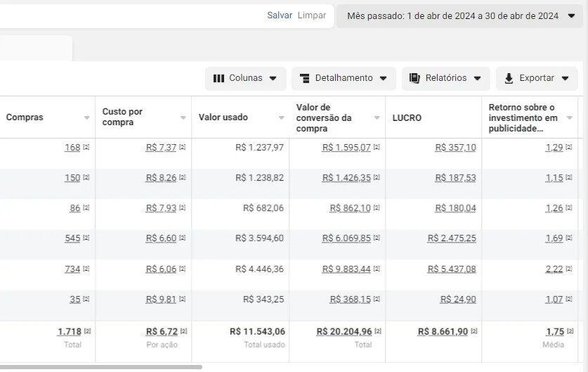This screenshot has height=372, width=588.
Task: Open the Detalhamento menu
Action: [x=344, y=79]
